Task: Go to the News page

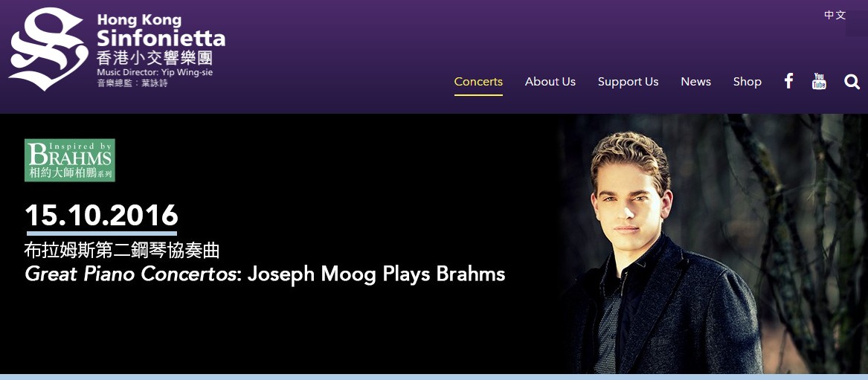Action: [696, 82]
